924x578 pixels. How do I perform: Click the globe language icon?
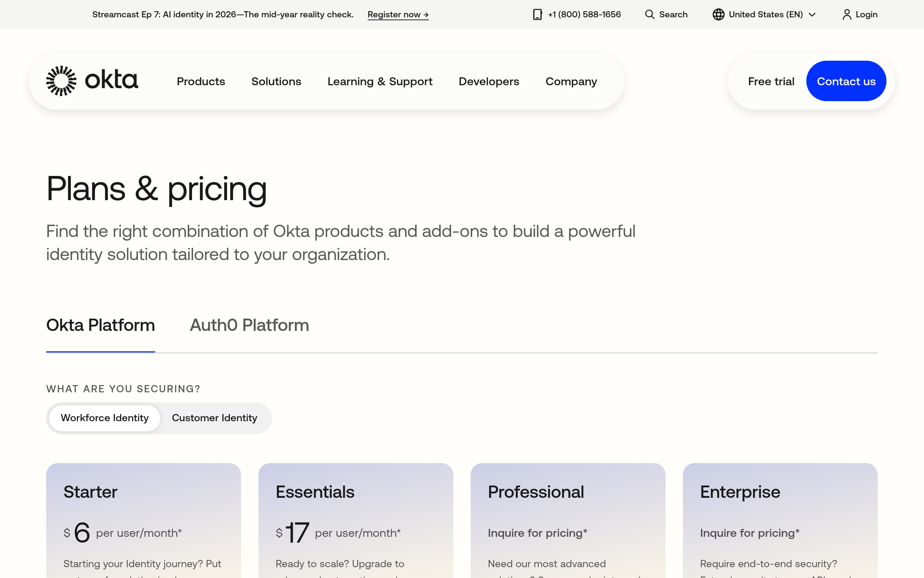pyautogui.click(x=718, y=14)
